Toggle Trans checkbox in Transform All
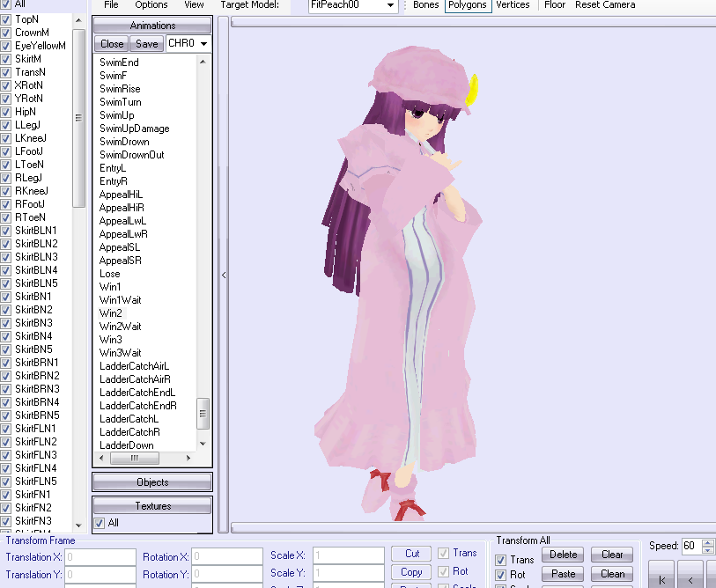 (x=500, y=560)
